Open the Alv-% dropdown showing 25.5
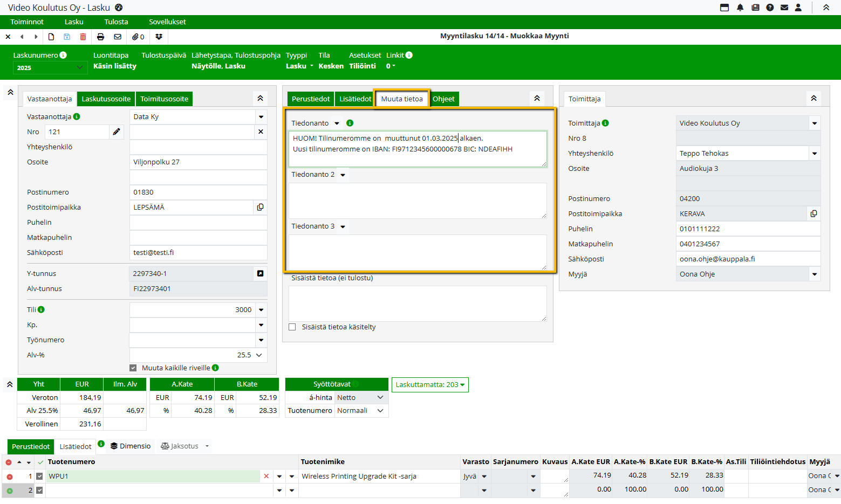Viewport: 841px width, 504px height. [x=259, y=355]
